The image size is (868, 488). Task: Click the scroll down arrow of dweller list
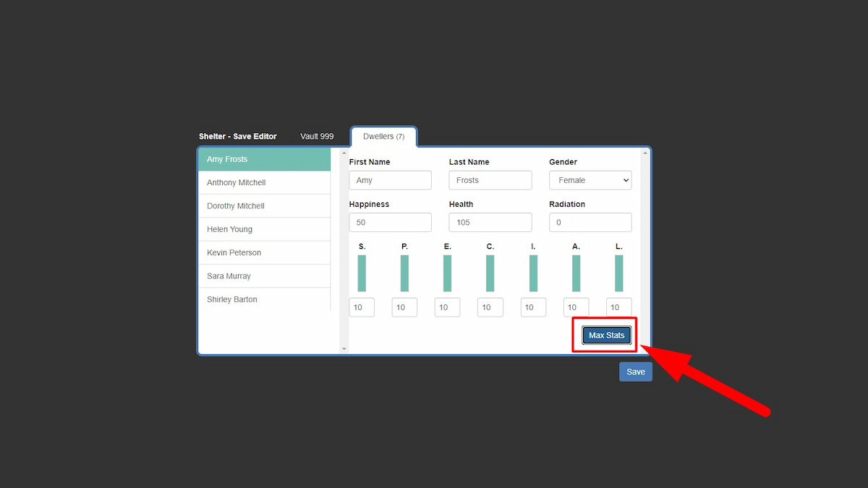[344, 349]
